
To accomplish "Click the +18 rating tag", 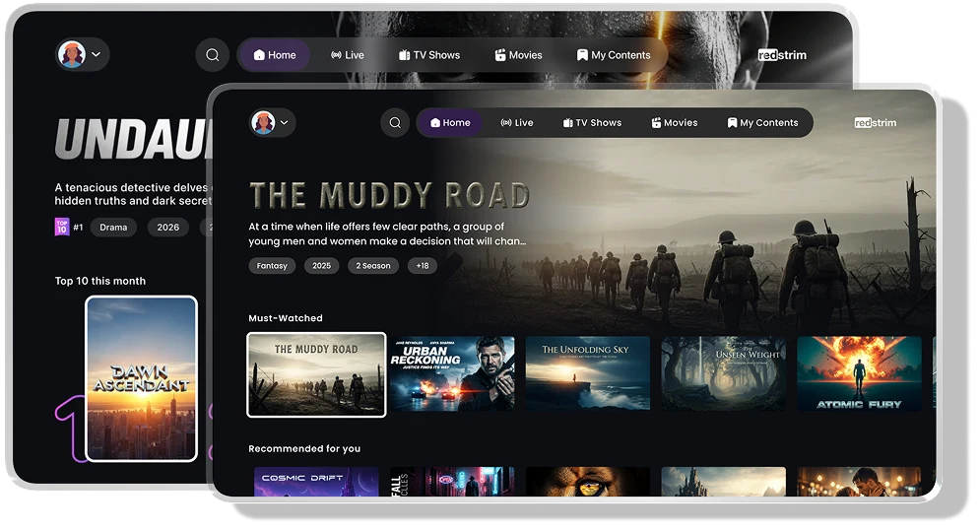I will (423, 266).
